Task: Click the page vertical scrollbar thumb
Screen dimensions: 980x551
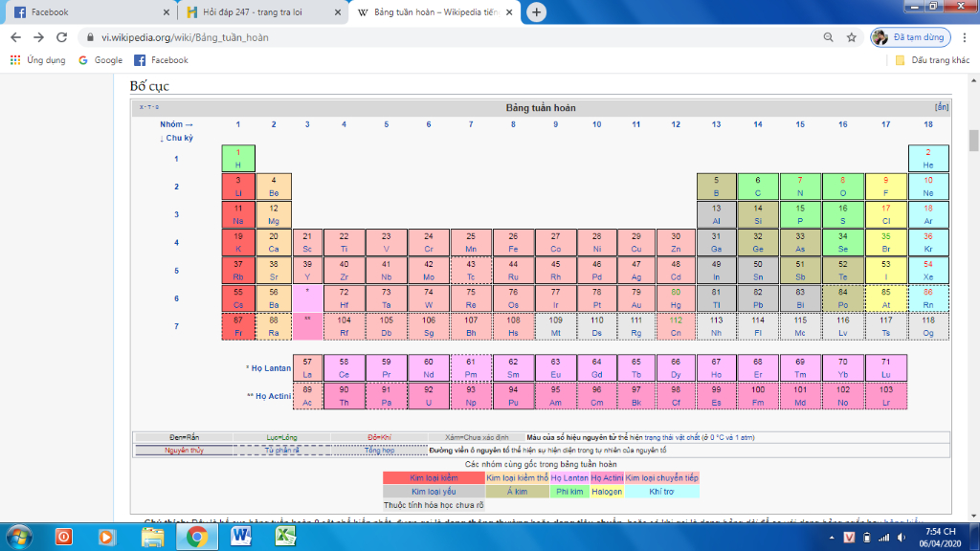Action: pos(973,141)
